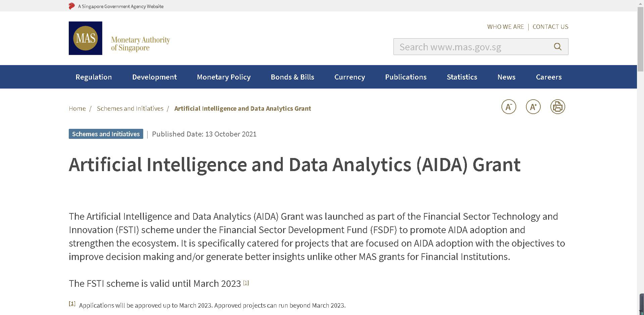Click footnote reference [1] after March 2023

[246, 283]
